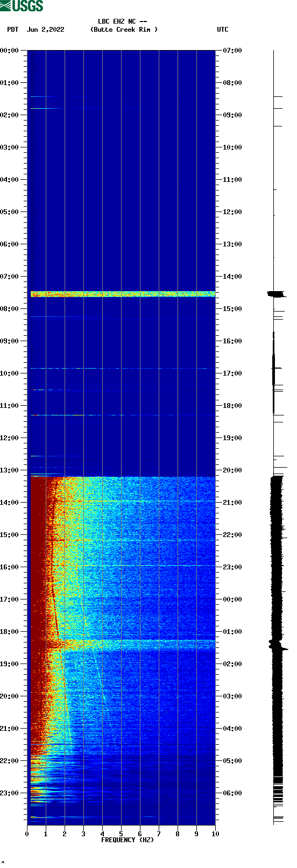The height and width of the screenshot is (868, 297).
Task: Click the 06:00 UTC time label
Action: click(x=232, y=793)
